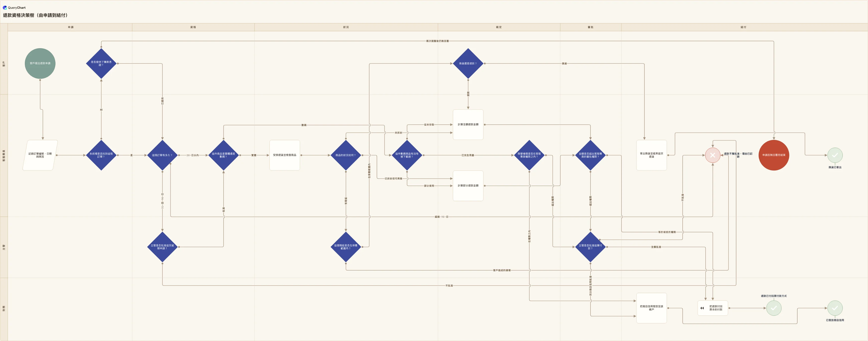Click the rewind icon in 把退款付回原本的付款 box
Viewport: 868px width, 341px height.
click(702, 308)
